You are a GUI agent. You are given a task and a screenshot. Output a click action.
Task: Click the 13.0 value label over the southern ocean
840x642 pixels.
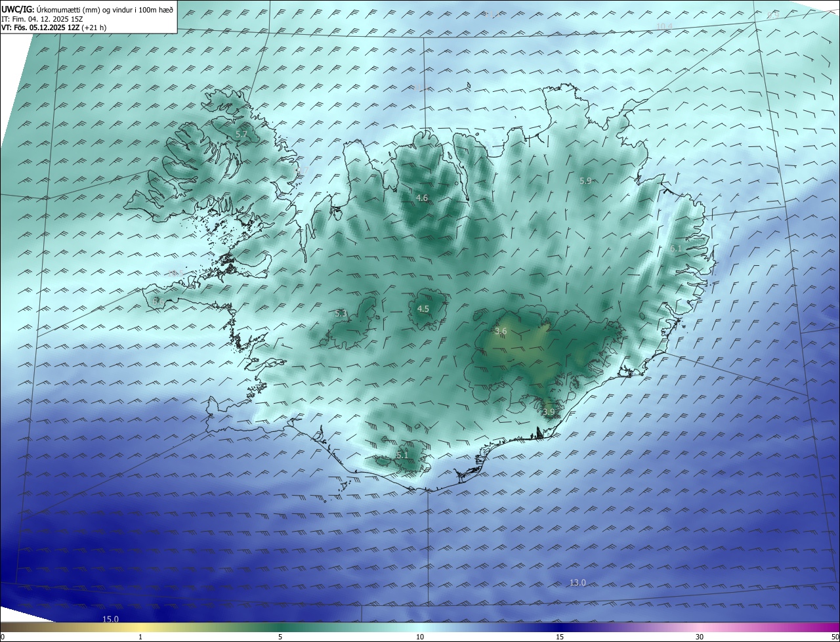click(x=577, y=582)
